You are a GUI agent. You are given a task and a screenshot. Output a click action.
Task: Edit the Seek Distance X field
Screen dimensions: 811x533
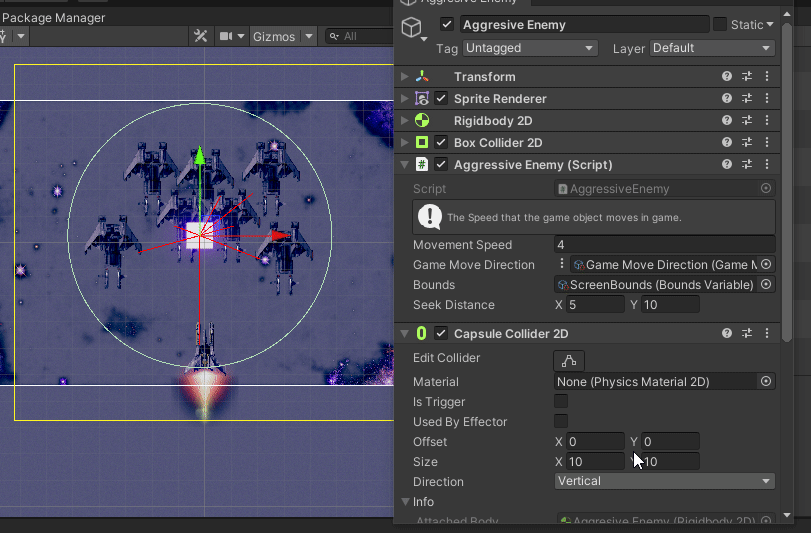[x=595, y=304]
